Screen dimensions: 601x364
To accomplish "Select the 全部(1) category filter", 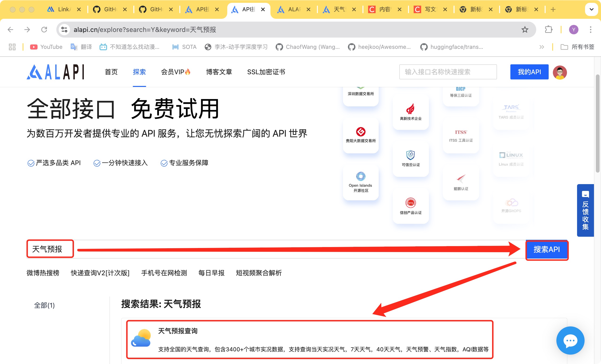I will pos(44,305).
